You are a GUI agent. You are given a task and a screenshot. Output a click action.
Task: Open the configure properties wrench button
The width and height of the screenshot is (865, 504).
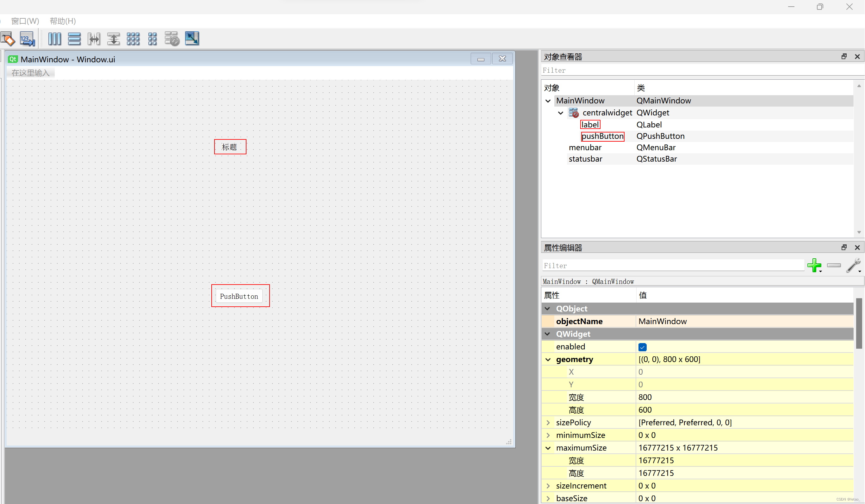coord(854,266)
